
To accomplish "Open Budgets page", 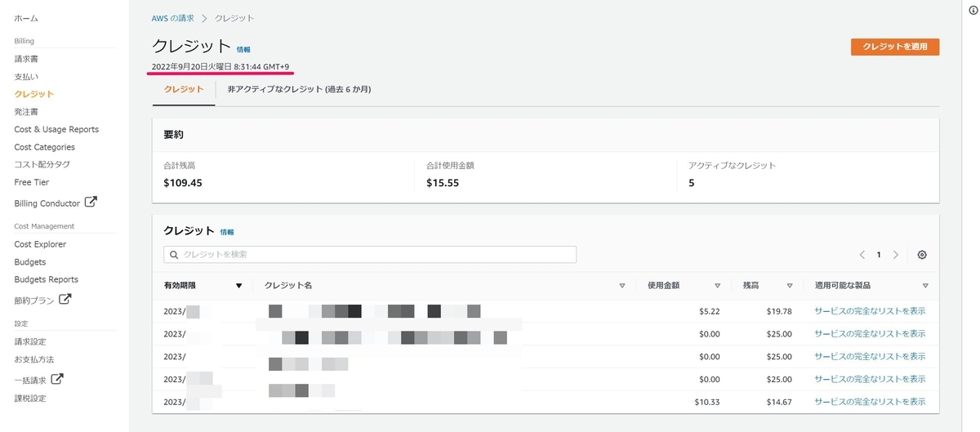I will (x=30, y=262).
